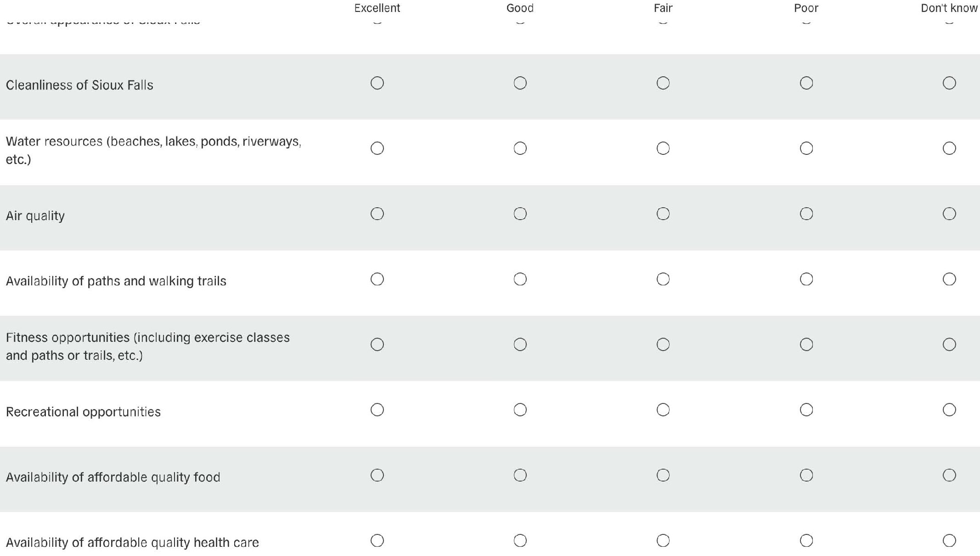Select Don't know for Air quality

(949, 214)
